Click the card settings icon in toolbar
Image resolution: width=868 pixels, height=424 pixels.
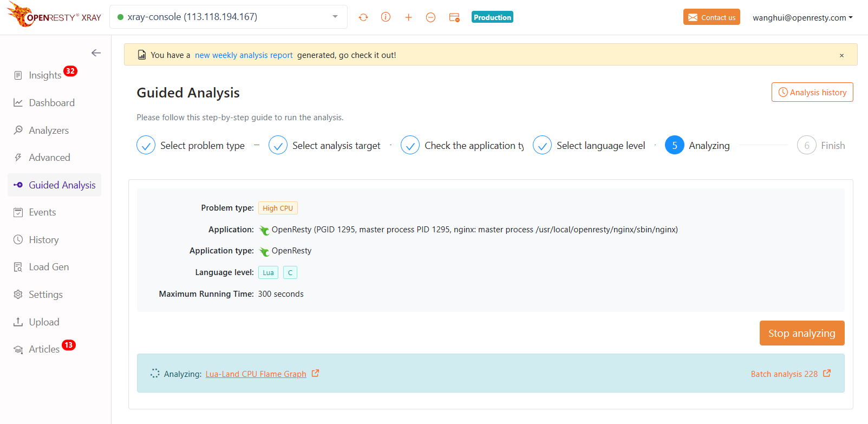(454, 17)
